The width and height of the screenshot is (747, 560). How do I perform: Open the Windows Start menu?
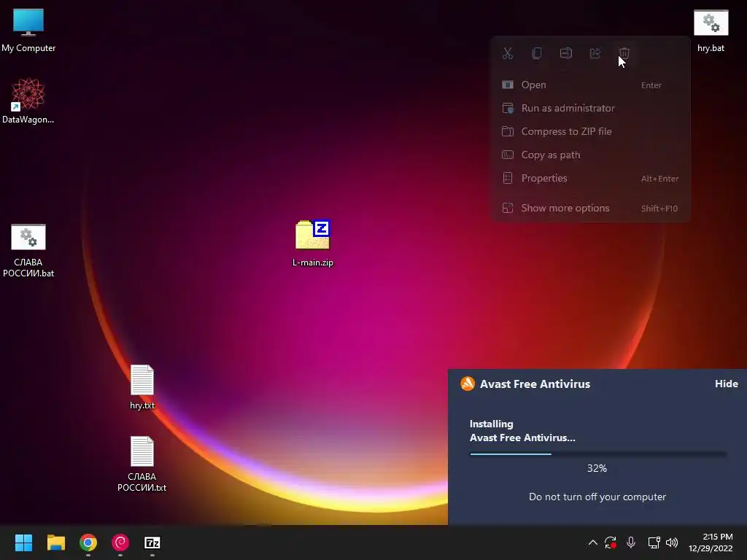tap(23, 542)
